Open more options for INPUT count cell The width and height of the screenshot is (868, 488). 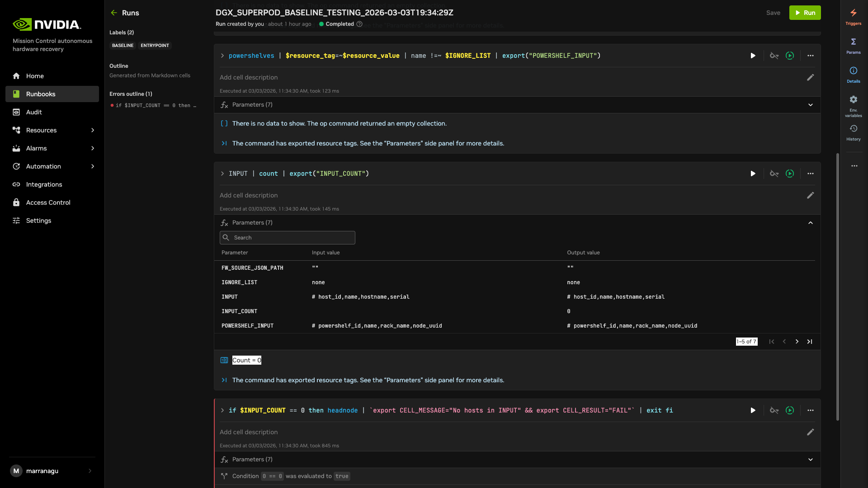coord(811,174)
